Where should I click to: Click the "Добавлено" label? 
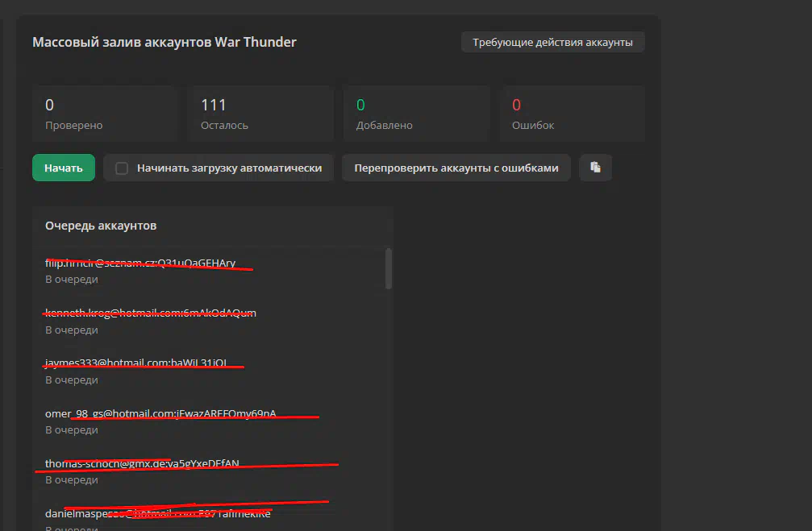385,125
